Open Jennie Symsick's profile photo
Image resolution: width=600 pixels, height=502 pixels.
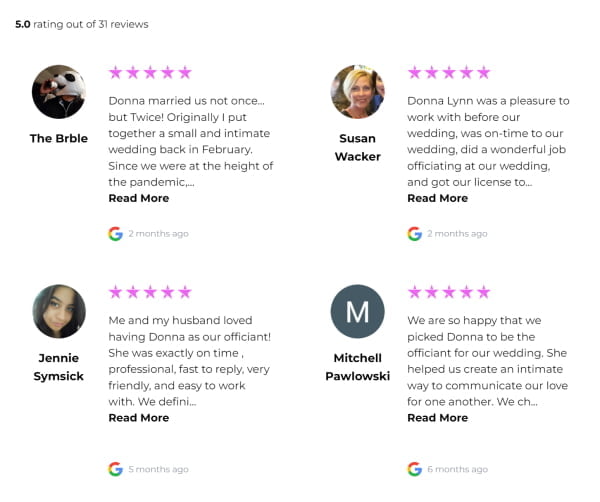point(59,311)
